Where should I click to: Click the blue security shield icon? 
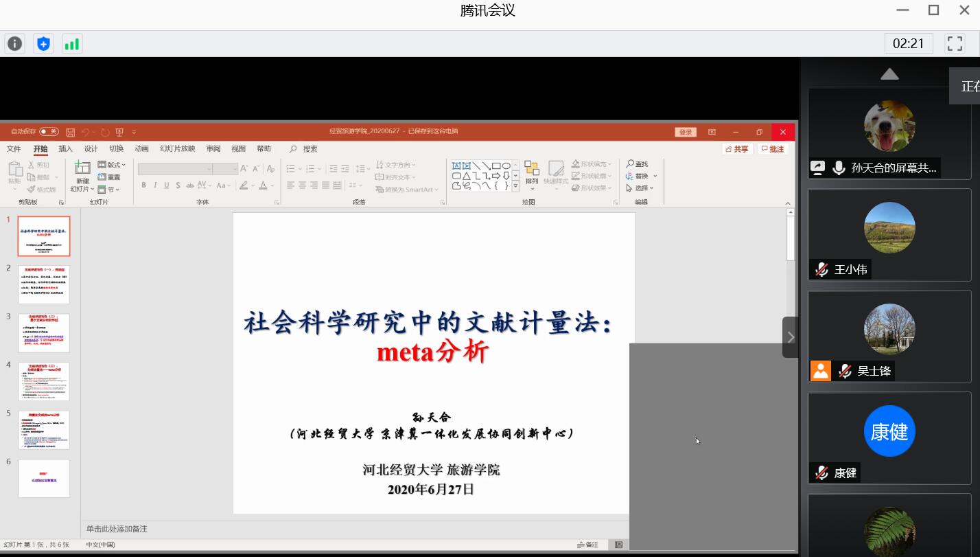pyautogui.click(x=43, y=44)
